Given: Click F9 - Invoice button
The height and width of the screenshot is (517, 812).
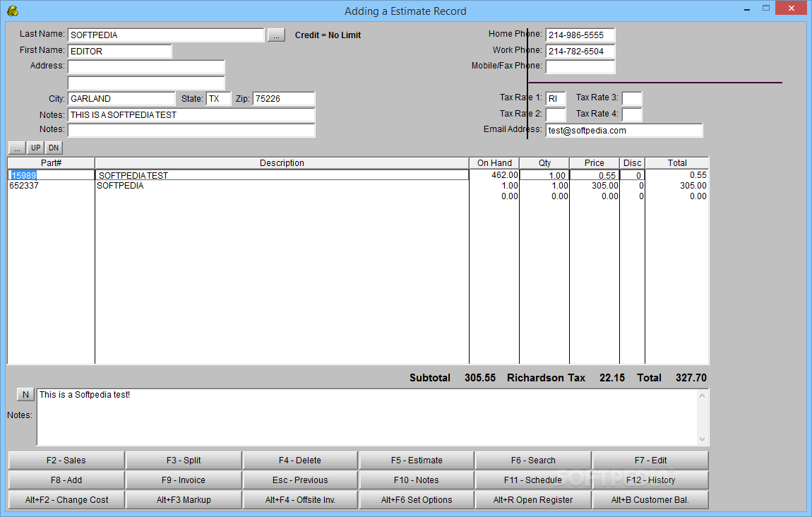Looking at the screenshot, I should coord(184,480).
